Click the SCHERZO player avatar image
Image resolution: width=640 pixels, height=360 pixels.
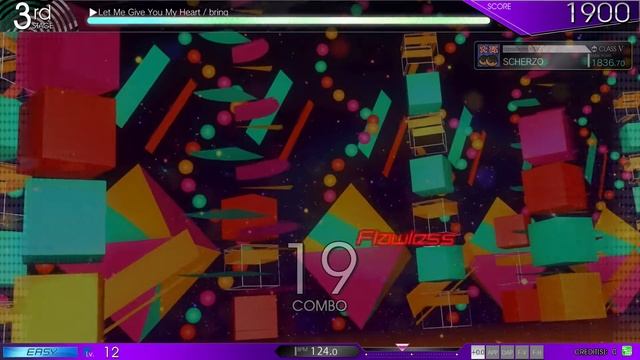point(489,56)
